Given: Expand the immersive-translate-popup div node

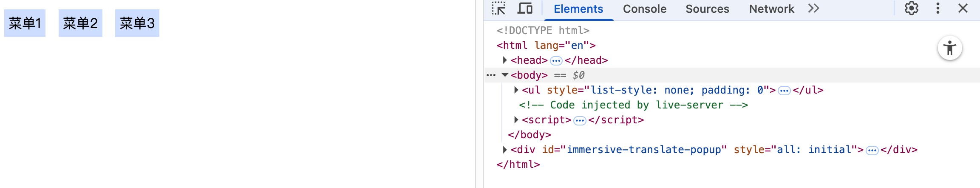Looking at the screenshot, I should click(504, 150).
